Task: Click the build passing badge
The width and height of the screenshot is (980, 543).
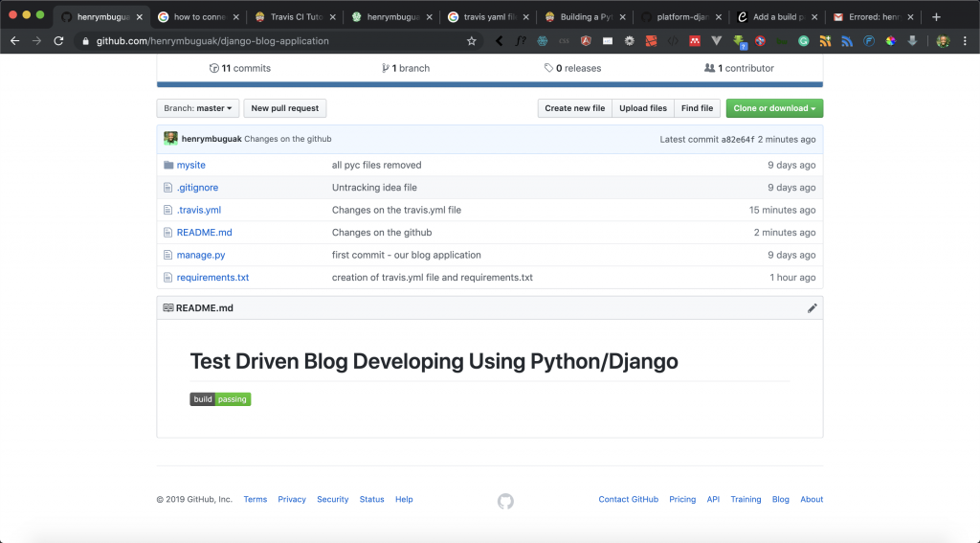Action: tap(220, 399)
